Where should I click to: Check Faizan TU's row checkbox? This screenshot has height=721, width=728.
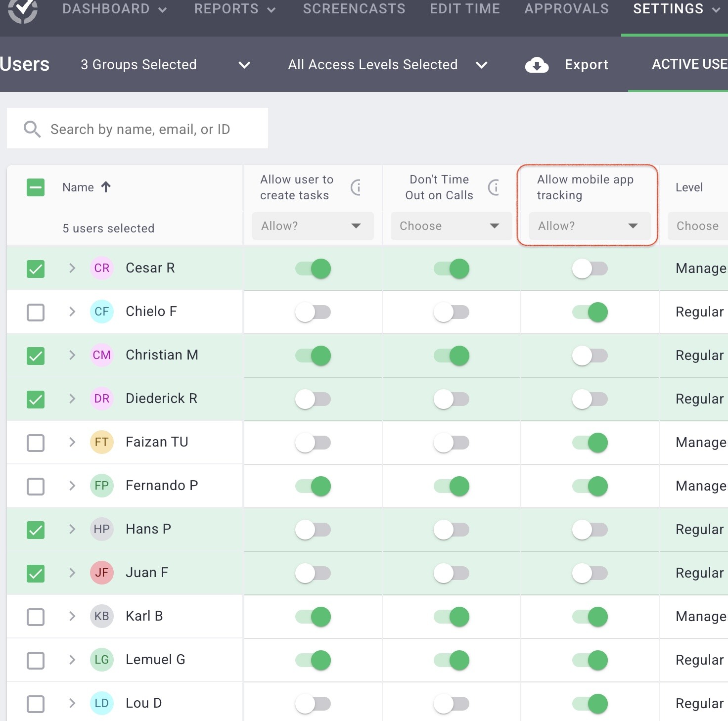coord(36,443)
